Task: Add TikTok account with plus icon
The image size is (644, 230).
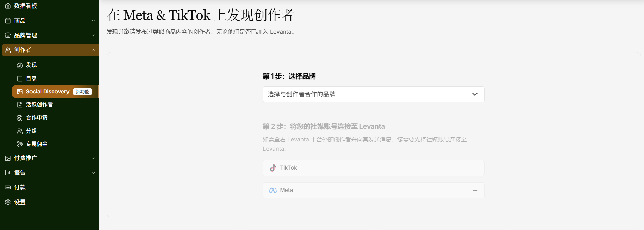Action: 475,168
